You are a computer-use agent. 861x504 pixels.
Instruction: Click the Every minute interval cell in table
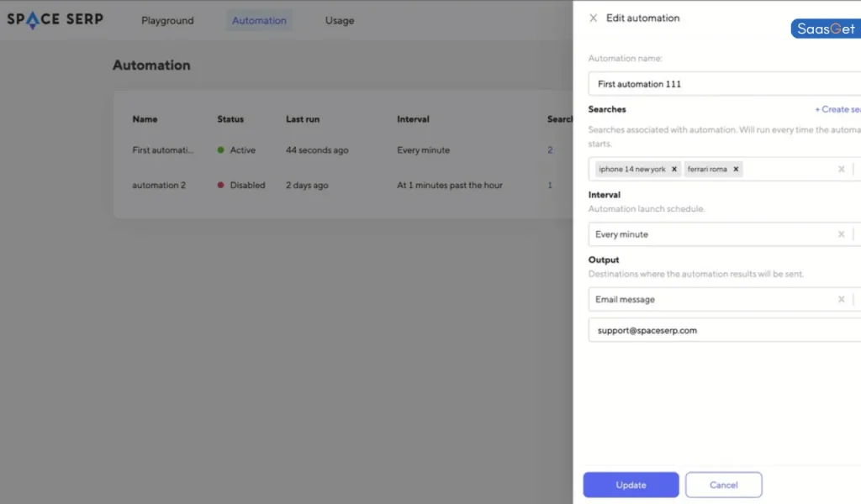pos(424,150)
